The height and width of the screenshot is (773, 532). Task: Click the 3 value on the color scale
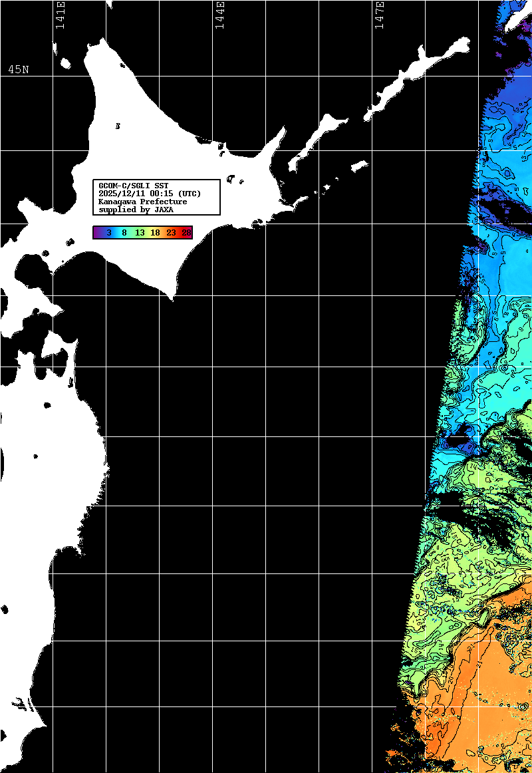pos(108,233)
